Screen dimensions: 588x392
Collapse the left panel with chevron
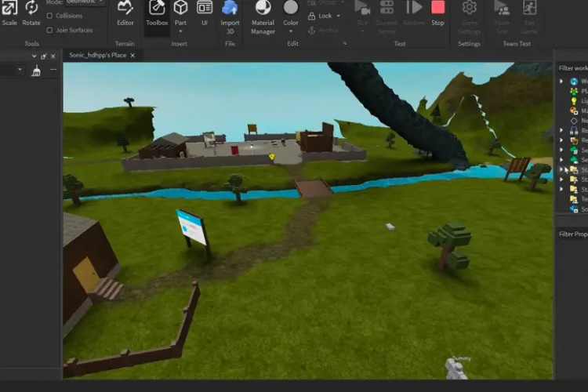[x=34, y=56]
